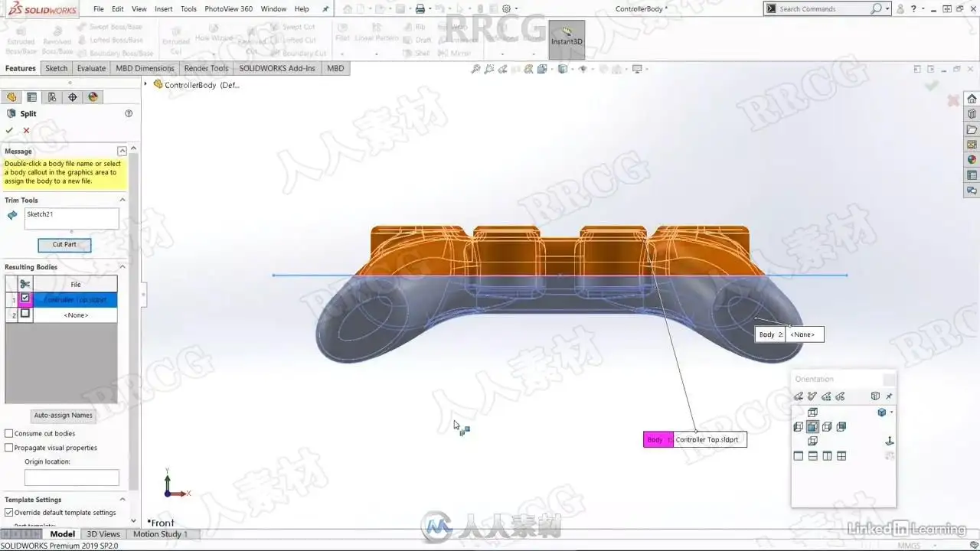Click the Instant3D toolbar button

567,38
